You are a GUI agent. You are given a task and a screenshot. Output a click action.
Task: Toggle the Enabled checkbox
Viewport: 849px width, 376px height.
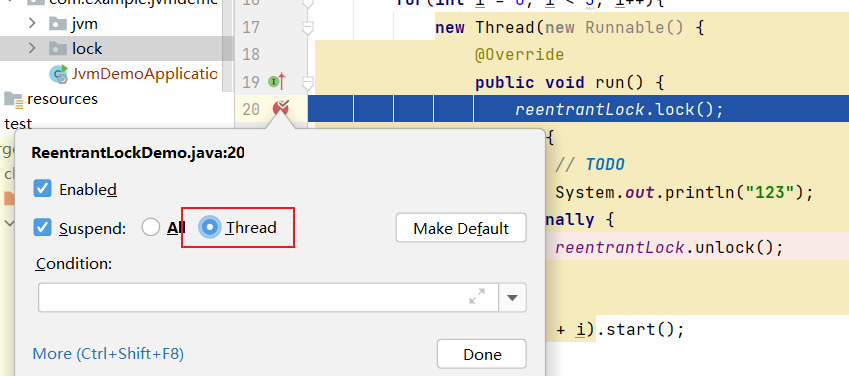[x=42, y=189]
